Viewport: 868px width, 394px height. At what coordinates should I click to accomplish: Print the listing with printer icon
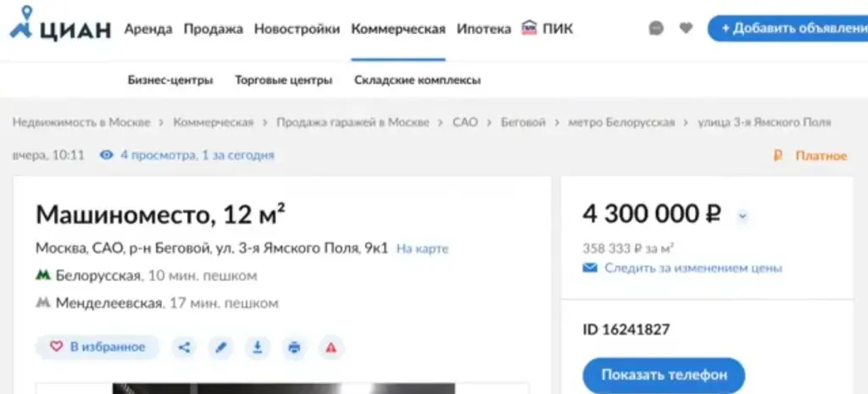[x=294, y=347]
